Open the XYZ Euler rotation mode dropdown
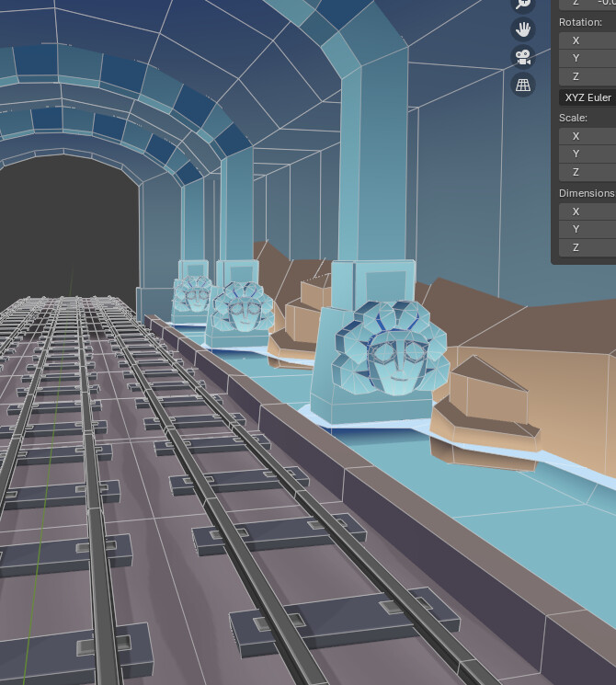Viewport: 616px width, 685px height. click(587, 97)
